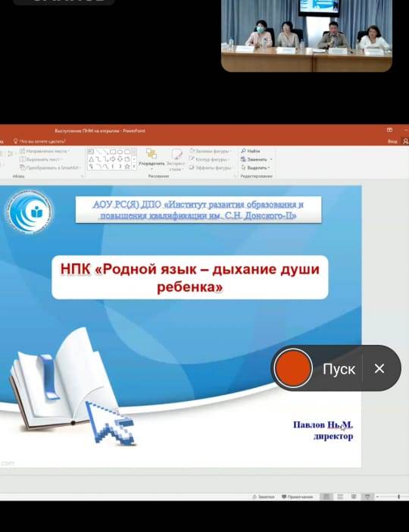The height and width of the screenshot is (532, 409).
Task: Switch to reading view
Action: (x=354, y=496)
